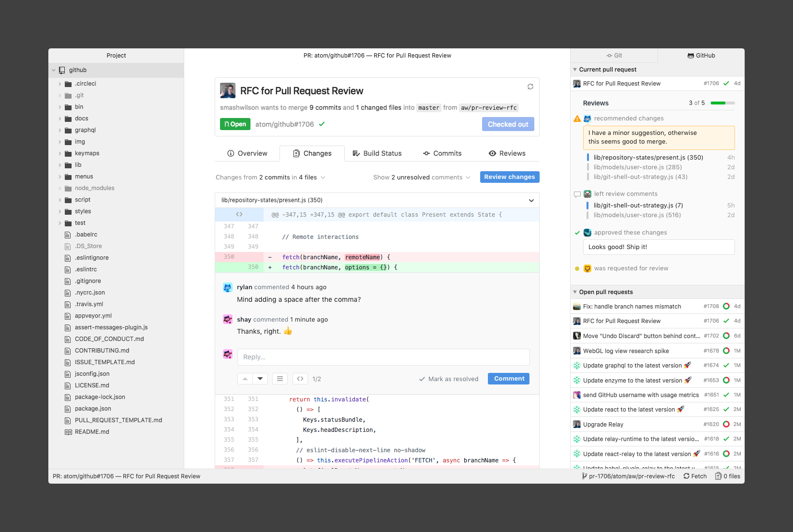The width and height of the screenshot is (793, 532).
Task: Collapse the Open pull requests section
Action: tap(575, 292)
